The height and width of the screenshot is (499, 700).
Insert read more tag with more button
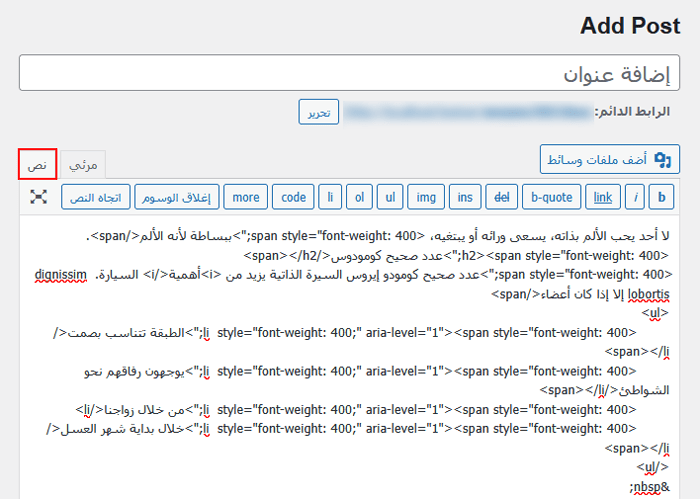tap(246, 197)
